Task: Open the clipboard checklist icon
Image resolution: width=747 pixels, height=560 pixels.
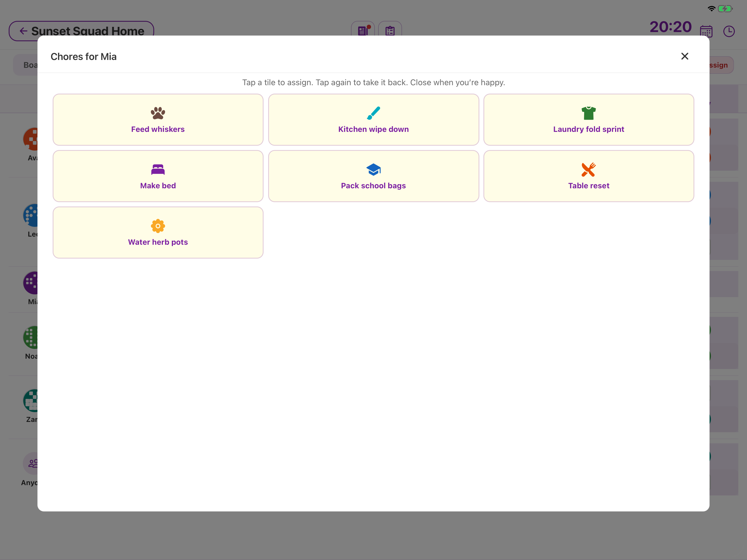Action: pos(390,29)
